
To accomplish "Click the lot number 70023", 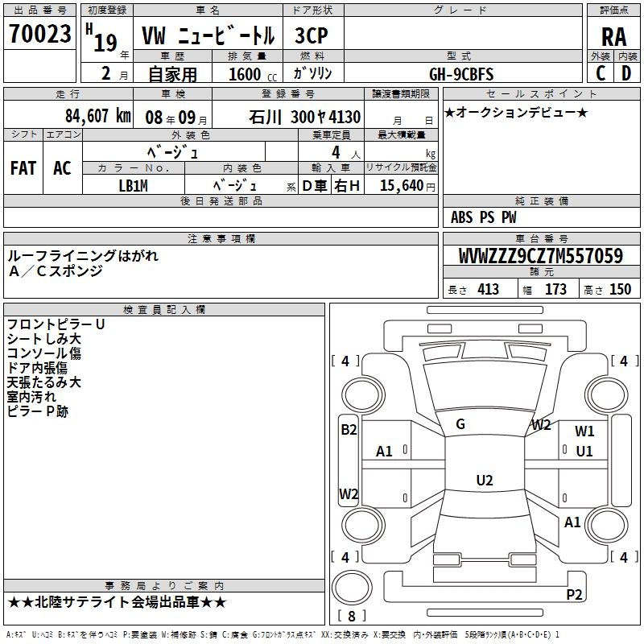I will pos(39,35).
